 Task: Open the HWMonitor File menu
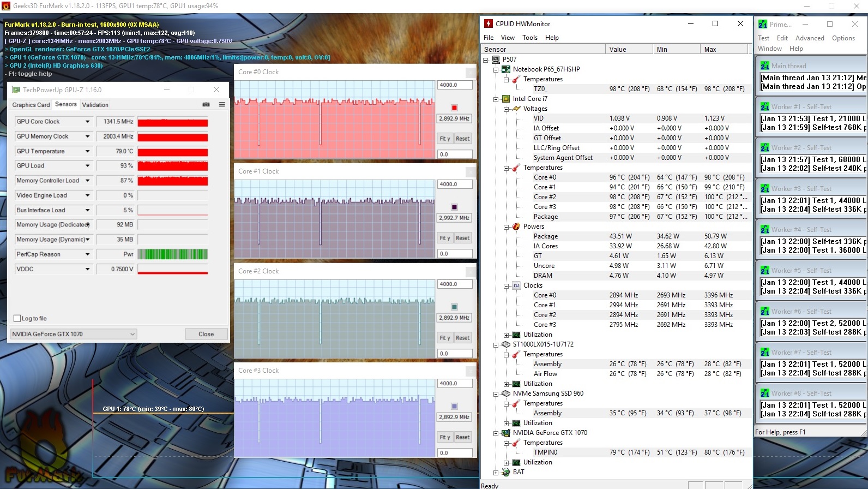(x=489, y=38)
